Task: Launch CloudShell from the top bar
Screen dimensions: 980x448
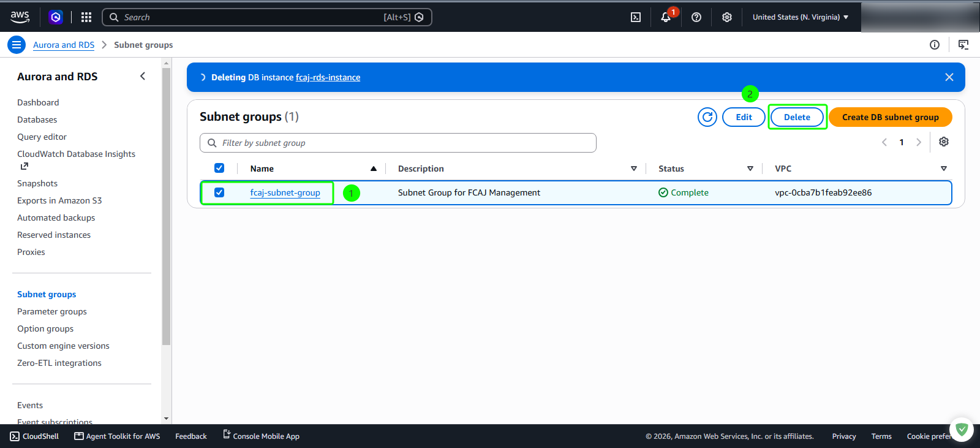Action: 636,17
